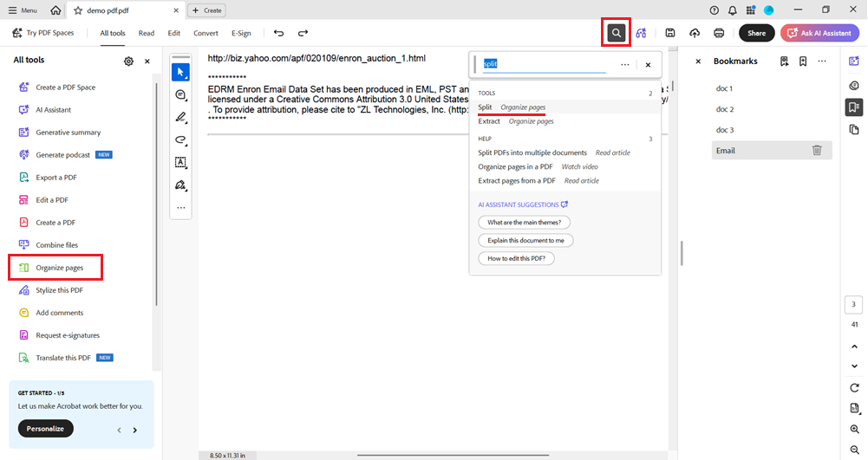Open more quick tools ellipsis
The height and width of the screenshot is (460, 868).
click(180, 208)
